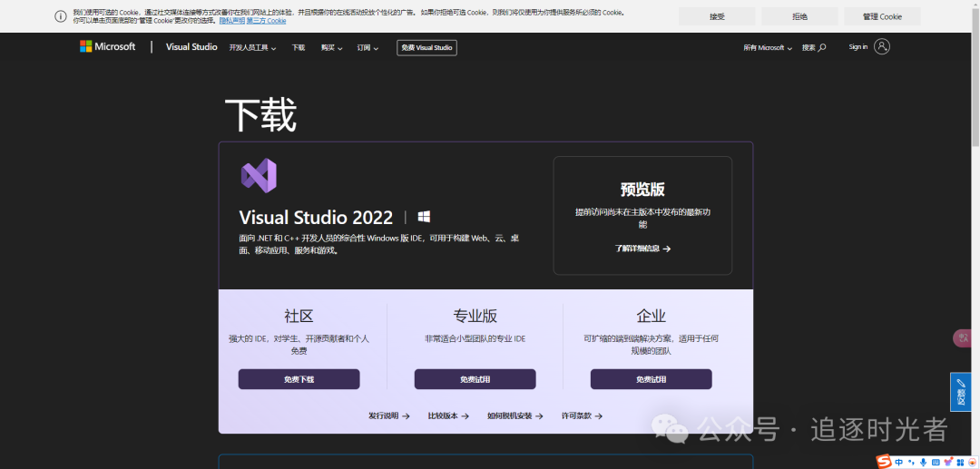Toggle Chinese 中 input mode icon
This screenshot has height=469, width=980.
point(898,462)
